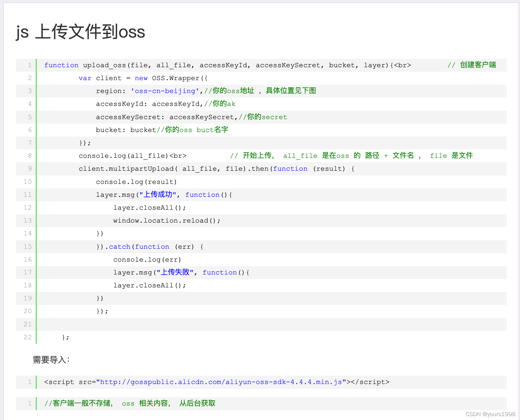Click the '//你的ak' comment on line 4
The height and width of the screenshot is (420, 520).
(220, 104)
